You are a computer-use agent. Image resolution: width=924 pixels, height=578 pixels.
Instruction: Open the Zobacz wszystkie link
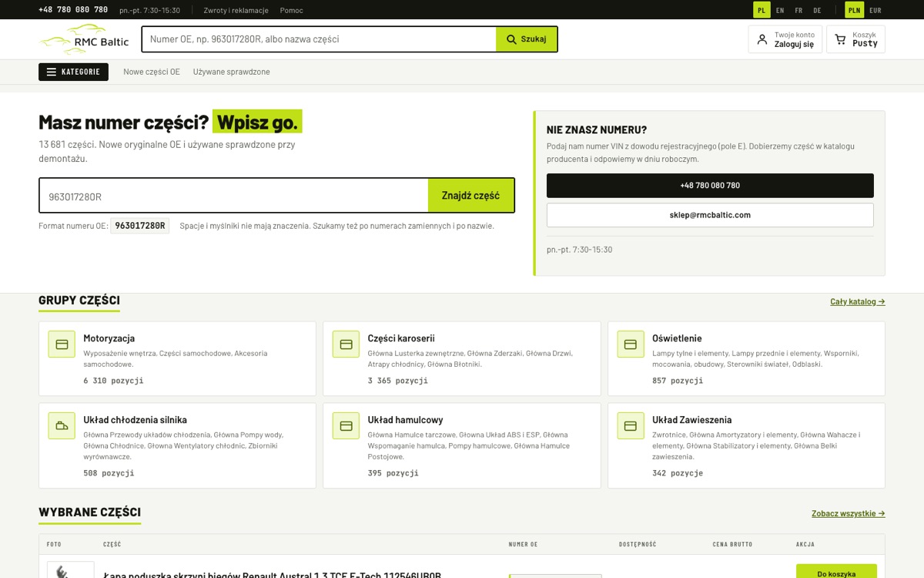tap(849, 513)
